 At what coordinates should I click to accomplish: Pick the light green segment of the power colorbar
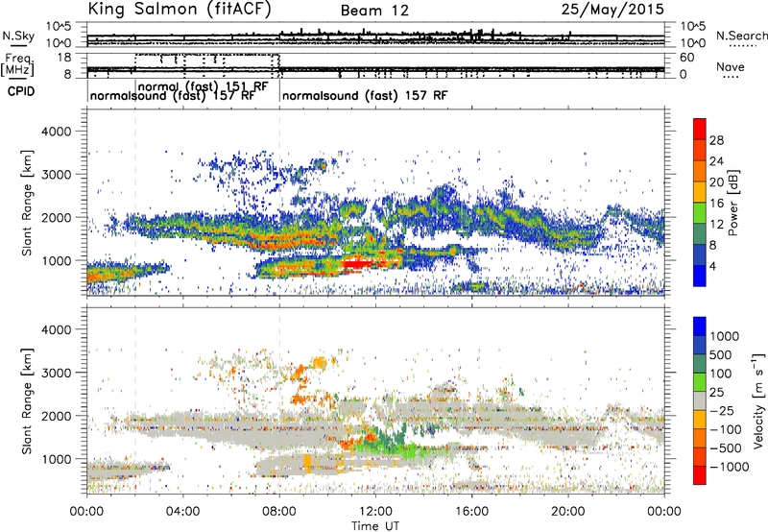(700, 213)
